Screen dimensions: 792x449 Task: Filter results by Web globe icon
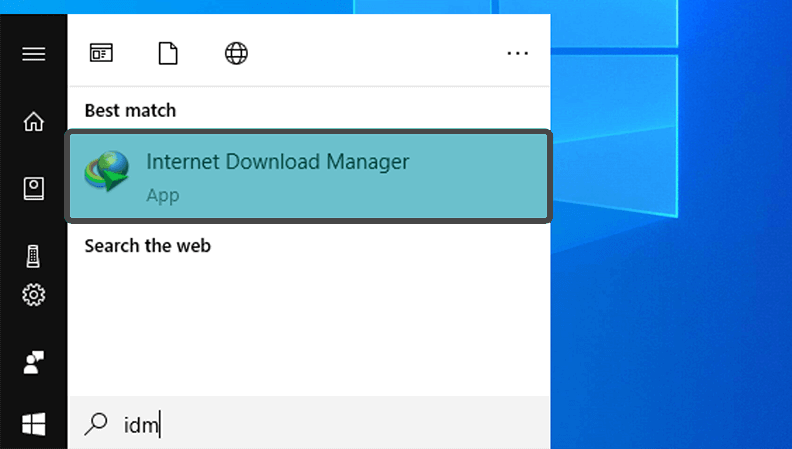(236, 53)
